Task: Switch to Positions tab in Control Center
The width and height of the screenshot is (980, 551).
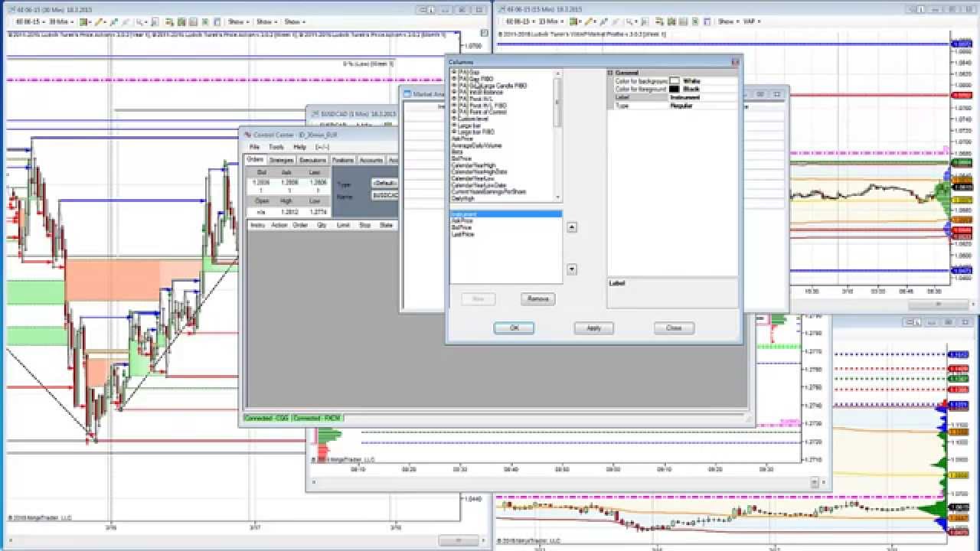Action: (343, 160)
